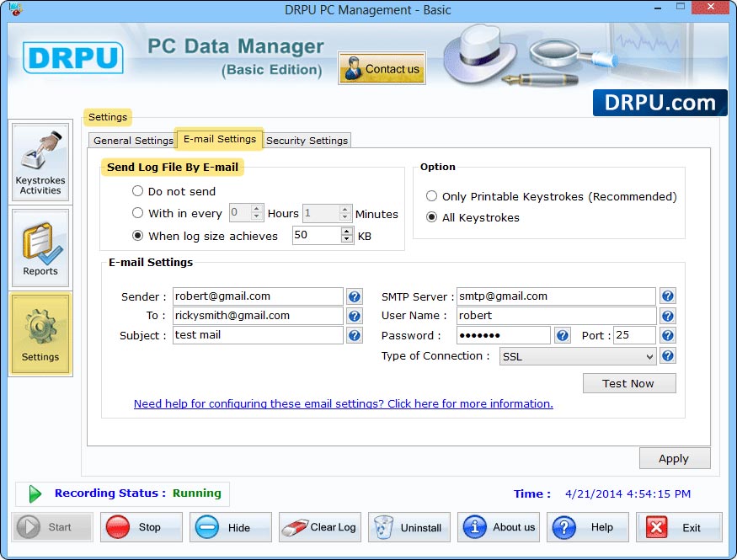The height and width of the screenshot is (560, 737).
Task: Exit the application
Action: click(679, 527)
